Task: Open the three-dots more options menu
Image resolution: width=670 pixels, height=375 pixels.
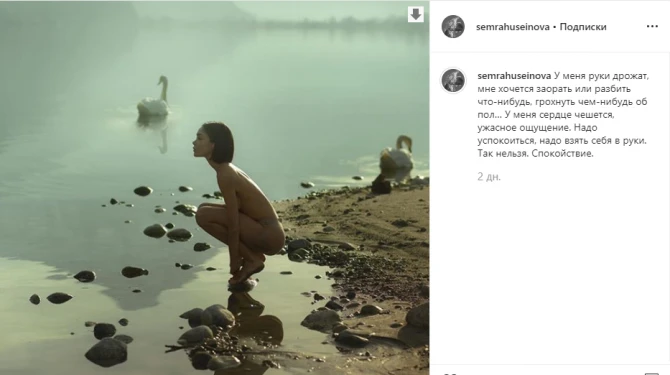Action: [x=652, y=26]
